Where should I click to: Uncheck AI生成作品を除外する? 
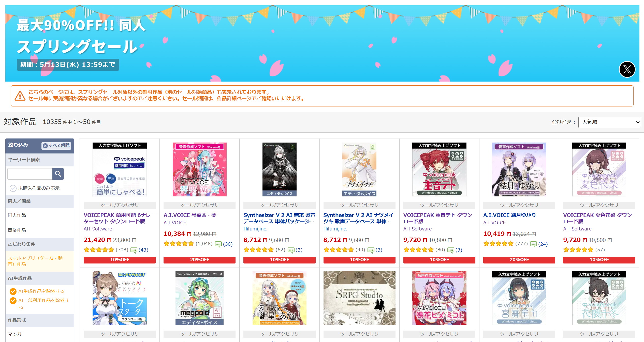tap(13, 291)
